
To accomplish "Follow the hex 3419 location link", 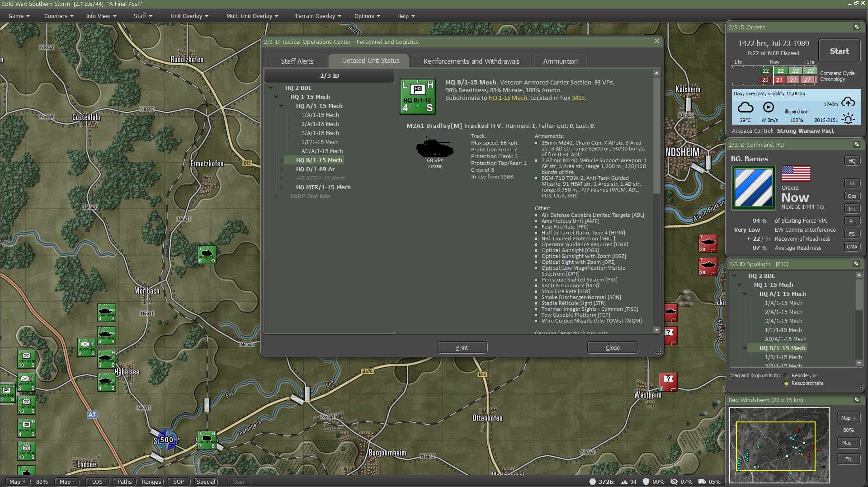I will point(578,98).
